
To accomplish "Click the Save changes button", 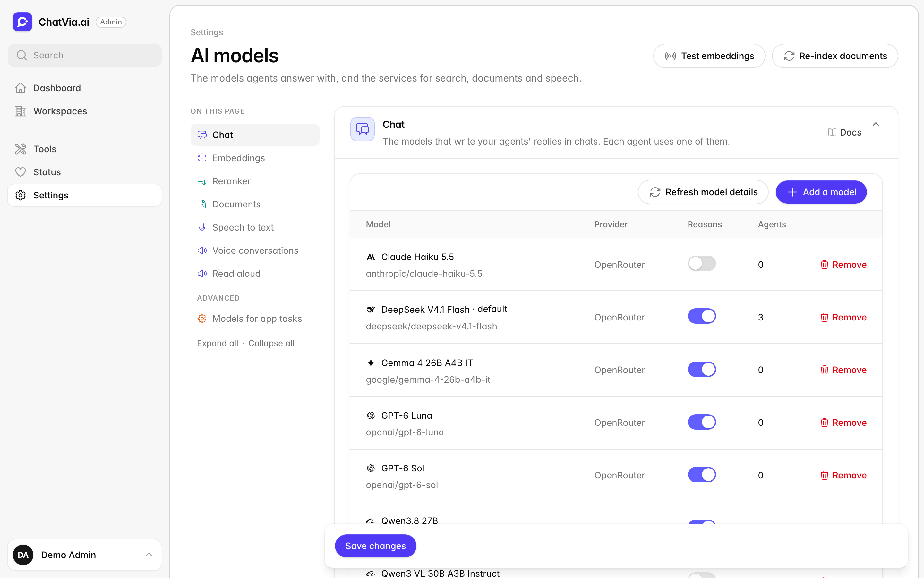I will click(x=375, y=546).
